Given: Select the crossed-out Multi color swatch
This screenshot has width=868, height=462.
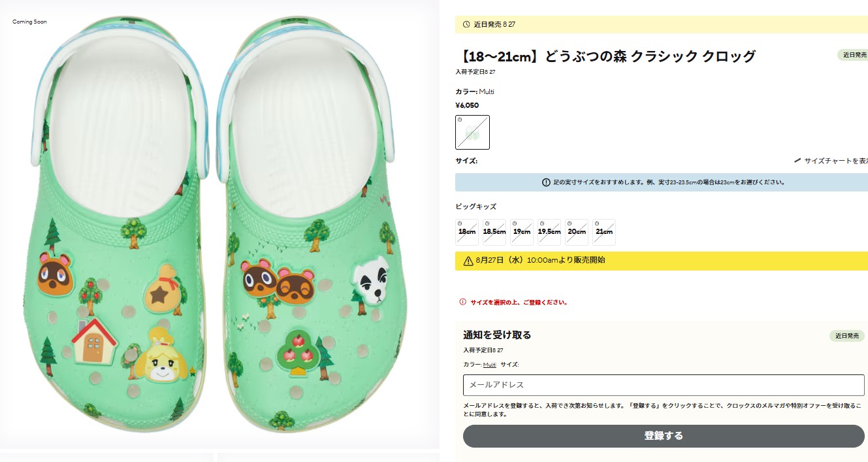Looking at the screenshot, I should (472, 132).
